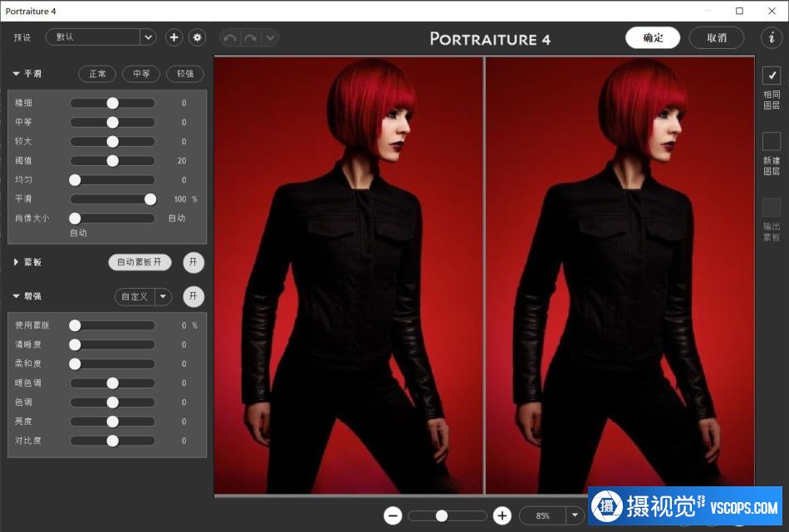Toggle the mask 开 on/off button
This screenshot has width=789, height=532.
[194, 262]
